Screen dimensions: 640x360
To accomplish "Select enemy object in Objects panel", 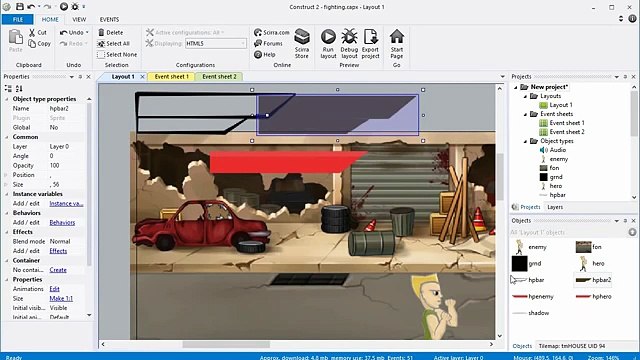I will point(531,247).
